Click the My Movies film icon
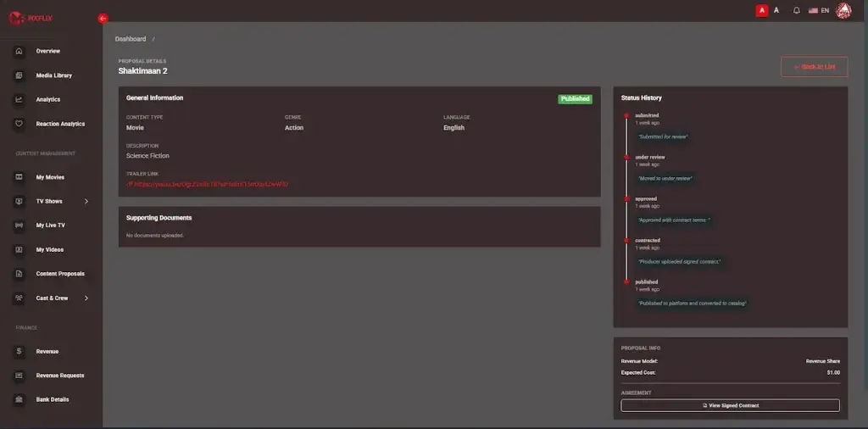The width and height of the screenshot is (868, 429). point(19,177)
